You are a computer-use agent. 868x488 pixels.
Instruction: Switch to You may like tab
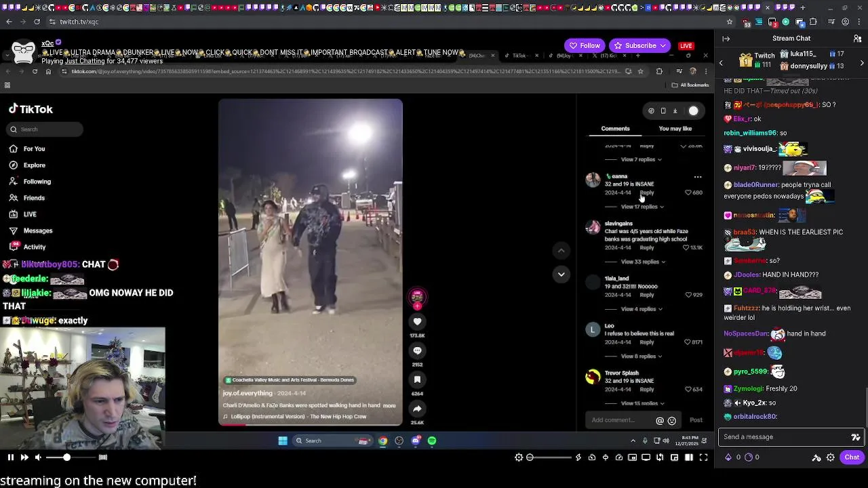tap(675, 129)
